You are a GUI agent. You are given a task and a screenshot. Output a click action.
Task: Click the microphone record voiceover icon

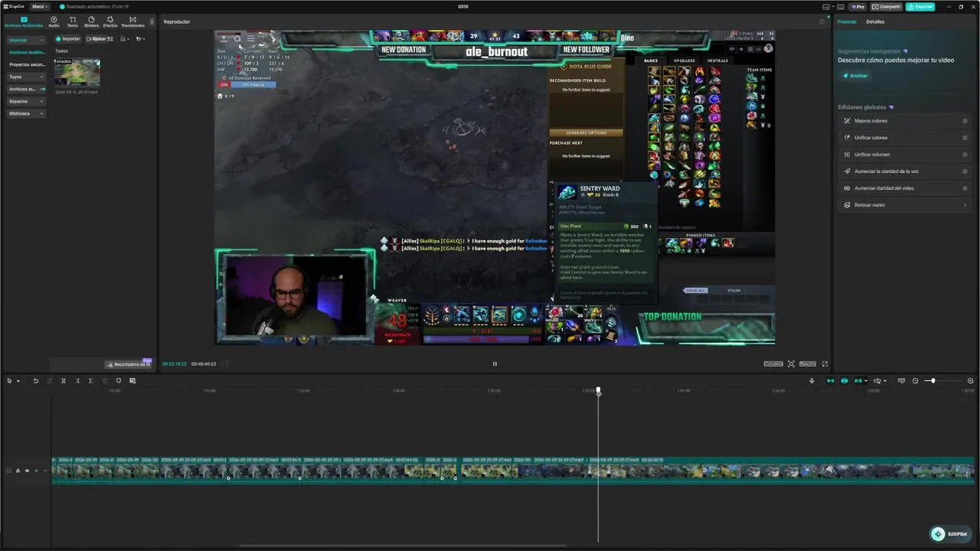(812, 380)
